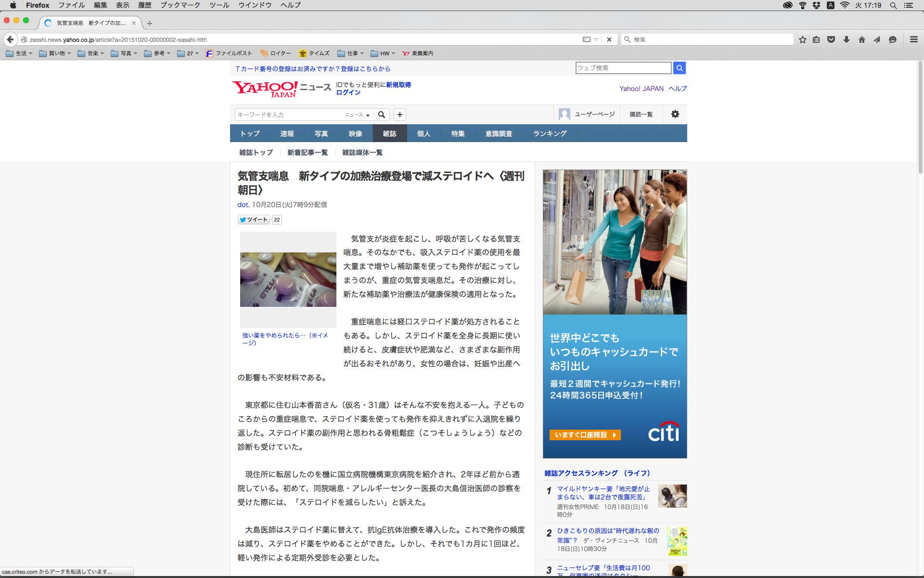Open Firefox hamburger menu
Viewport: 924px width, 578px height.
(913, 39)
